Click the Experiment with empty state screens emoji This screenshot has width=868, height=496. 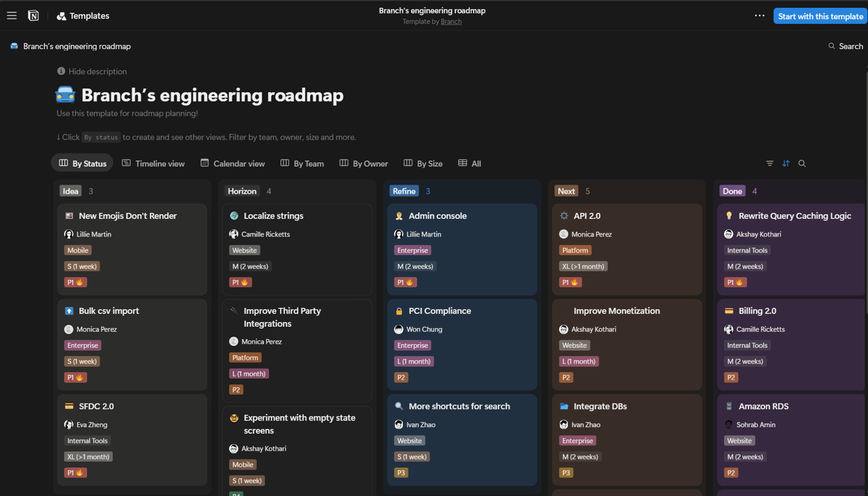[234, 418]
